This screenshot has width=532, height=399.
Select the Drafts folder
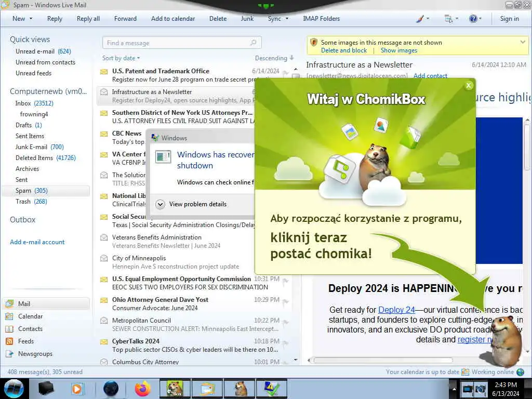pyautogui.click(x=29, y=125)
